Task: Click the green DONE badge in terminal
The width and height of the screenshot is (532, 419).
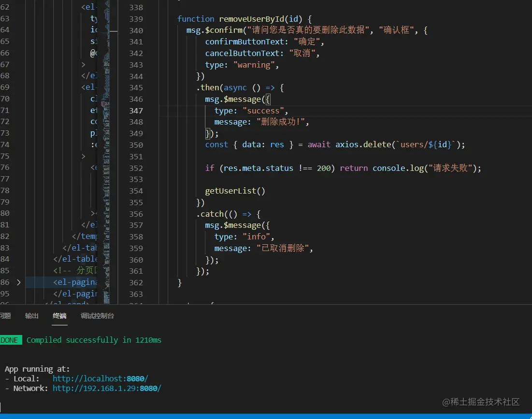Action: coord(11,340)
